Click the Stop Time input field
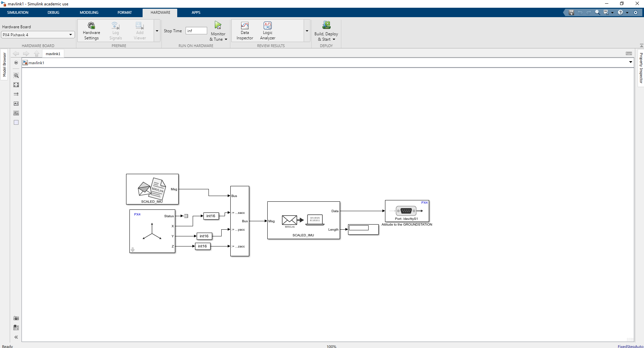Image resolution: width=644 pixels, height=348 pixels. (196, 31)
